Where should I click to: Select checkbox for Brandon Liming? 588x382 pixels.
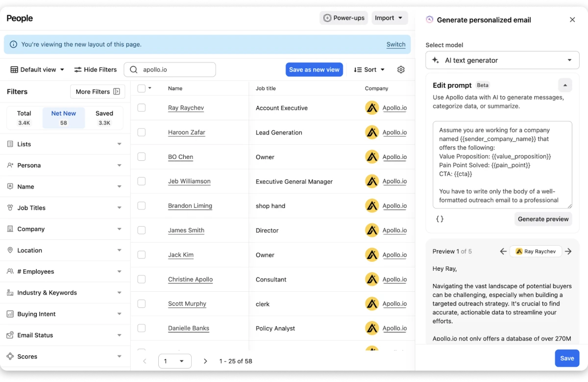coord(142,206)
